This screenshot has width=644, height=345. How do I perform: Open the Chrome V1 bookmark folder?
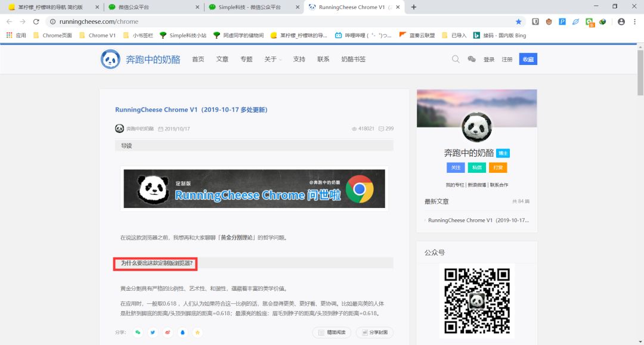98,35
